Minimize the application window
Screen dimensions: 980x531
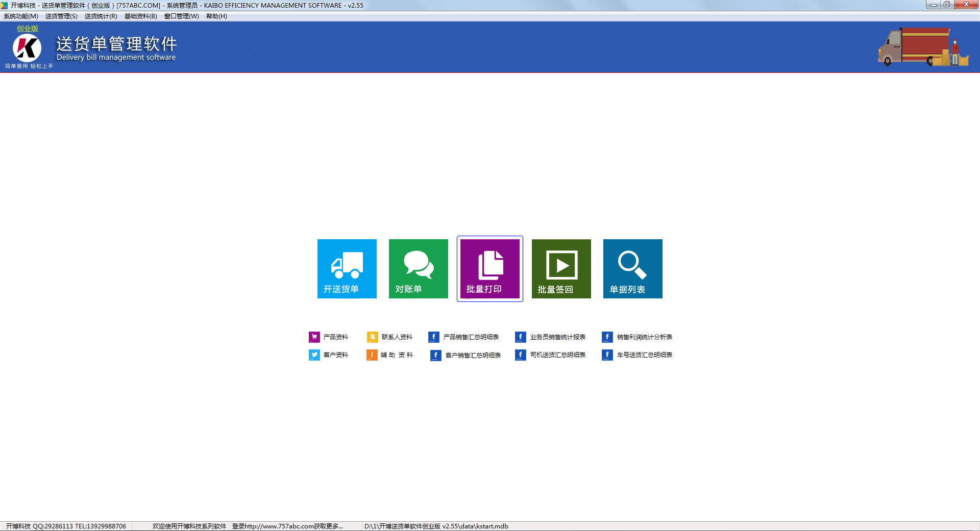click(x=933, y=5)
